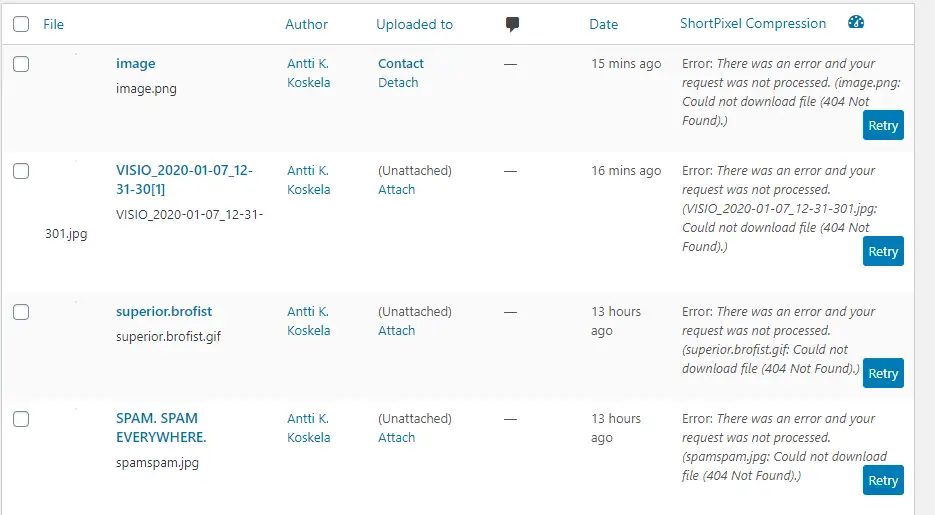The image size is (935, 515).
Task: Retry compression for superior.brofist.gif
Action: click(x=883, y=373)
